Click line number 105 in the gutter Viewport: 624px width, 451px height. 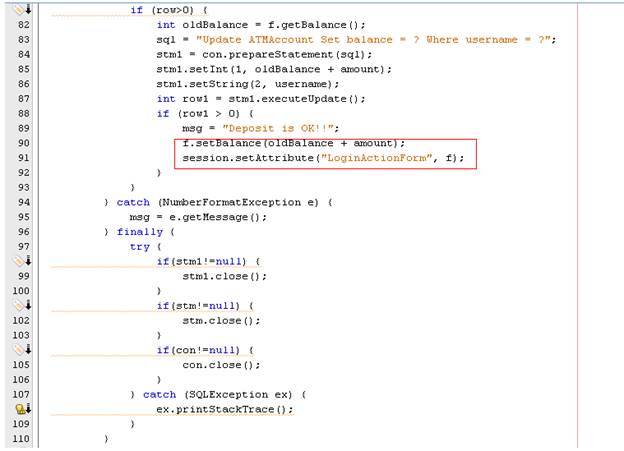pyautogui.click(x=21, y=365)
